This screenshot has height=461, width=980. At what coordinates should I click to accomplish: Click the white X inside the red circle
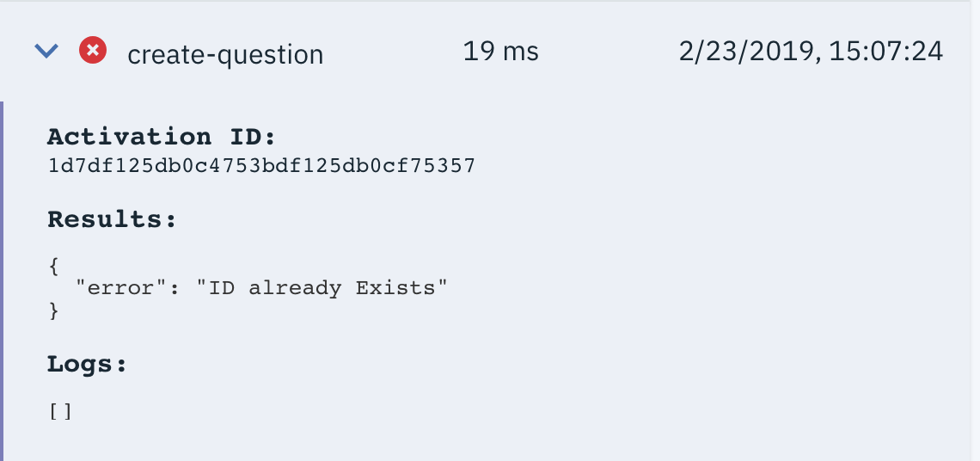(x=93, y=50)
